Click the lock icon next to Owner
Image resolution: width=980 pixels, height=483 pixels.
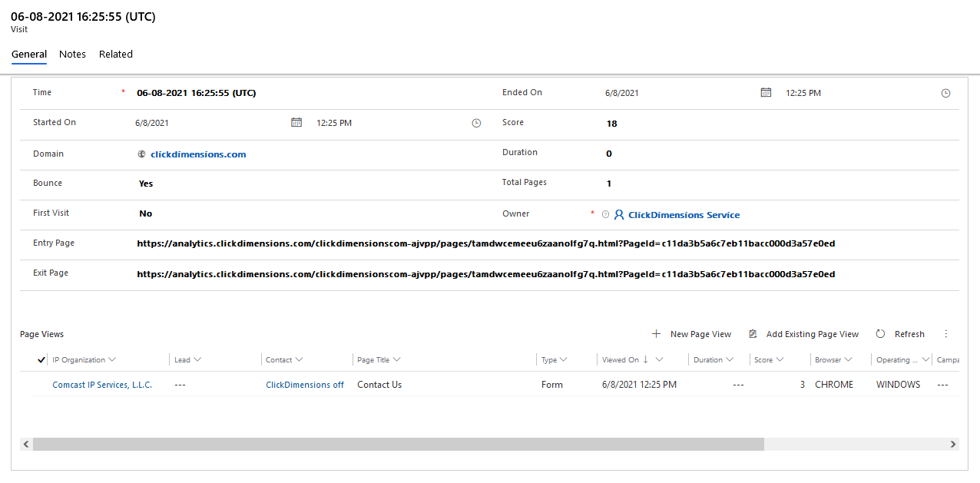coord(606,214)
